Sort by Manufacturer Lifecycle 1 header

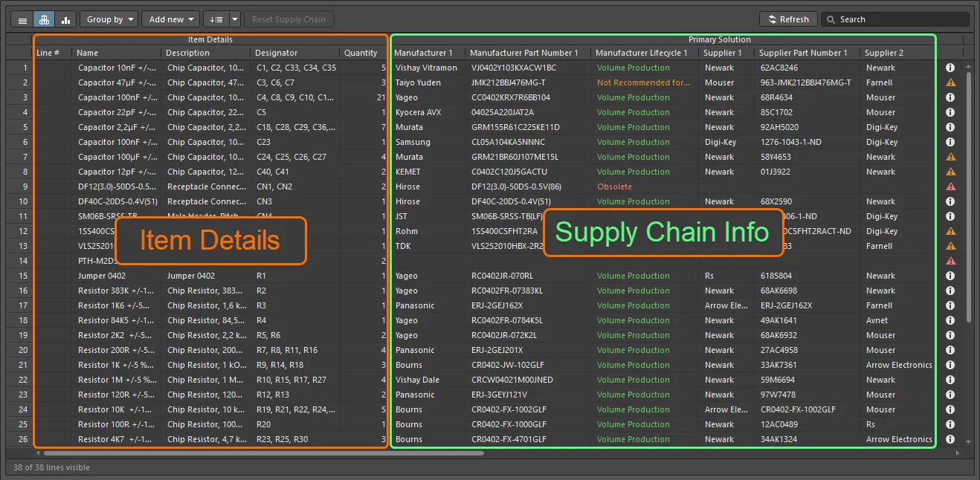click(x=645, y=53)
